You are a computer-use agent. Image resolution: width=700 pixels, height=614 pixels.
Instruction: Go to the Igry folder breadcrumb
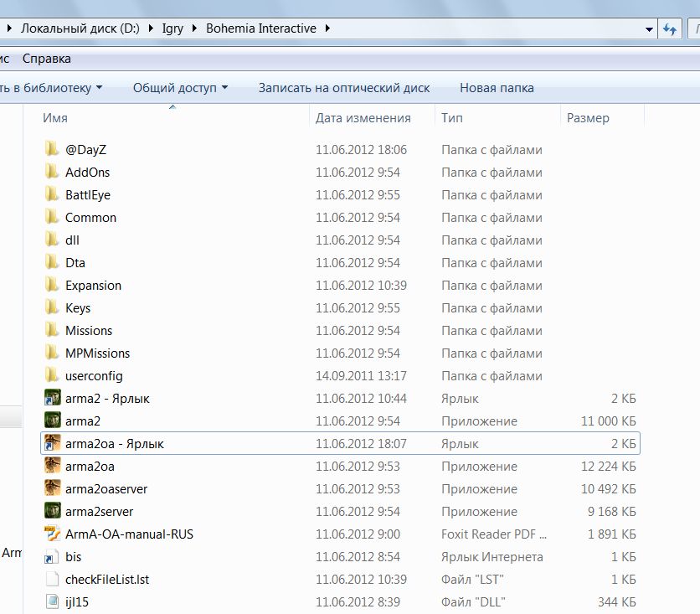click(172, 28)
